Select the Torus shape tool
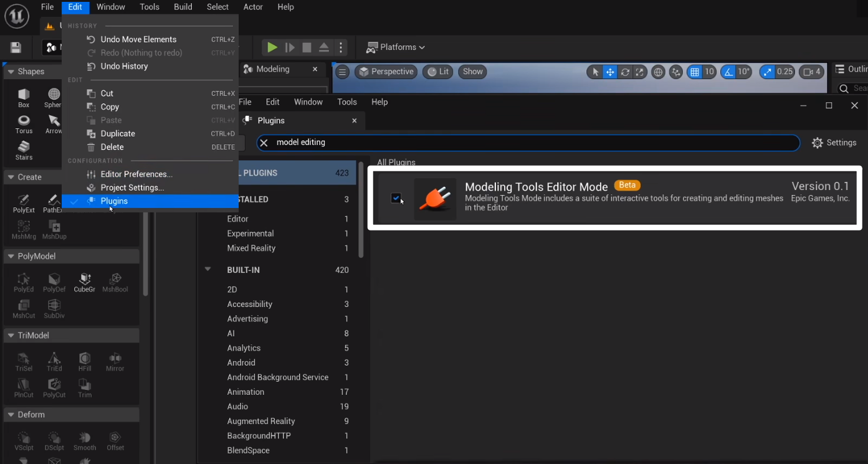 click(x=24, y=124)
